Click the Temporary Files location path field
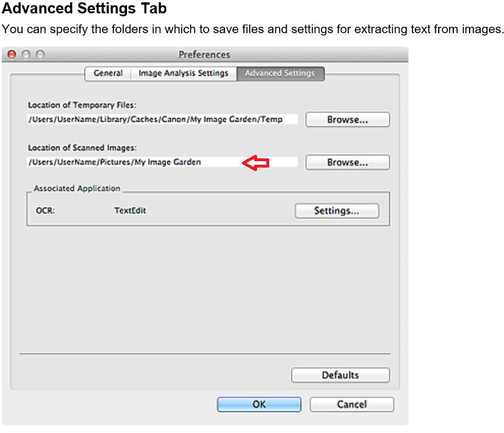504x433 pixels. click(x=162, y=119)
